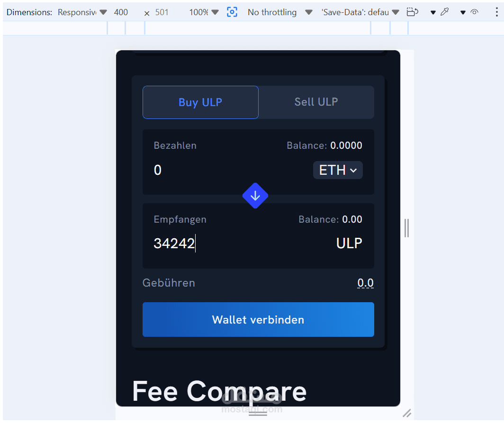Open dropdown arrow before eyedropper icon

[433, 12]
